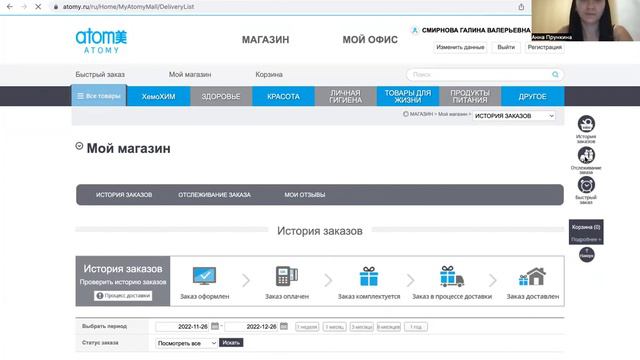This screenshot has height=360, width=640.
Task: Click the start date field '2022-11-26'
Action: pyautogui.click(x=182, y=327)
